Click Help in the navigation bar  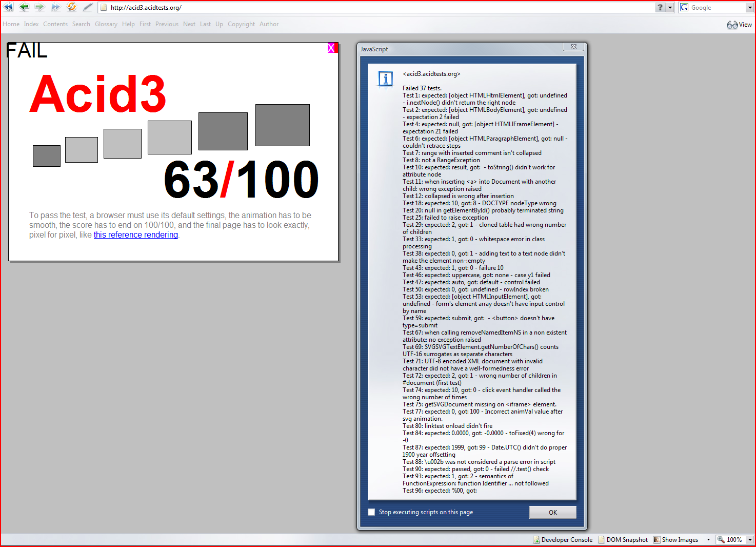tap(128, 24)
